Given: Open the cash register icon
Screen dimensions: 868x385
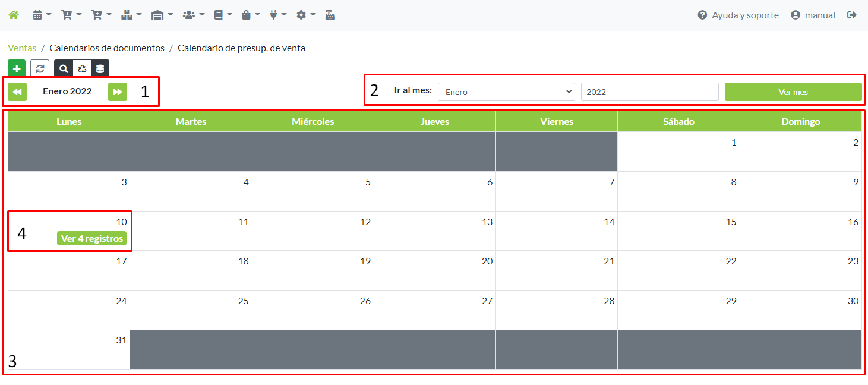Looking at the screenshot, I should (330, 15).
